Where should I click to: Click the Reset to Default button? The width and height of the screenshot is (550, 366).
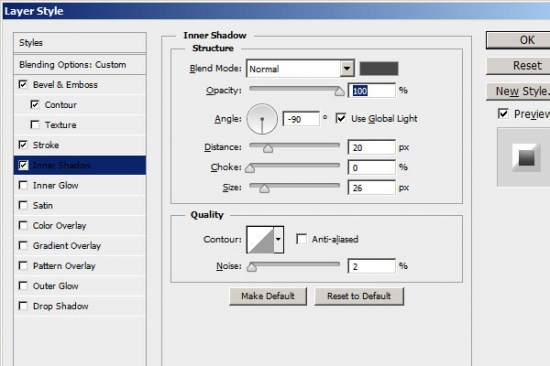(x=359, y=296)
